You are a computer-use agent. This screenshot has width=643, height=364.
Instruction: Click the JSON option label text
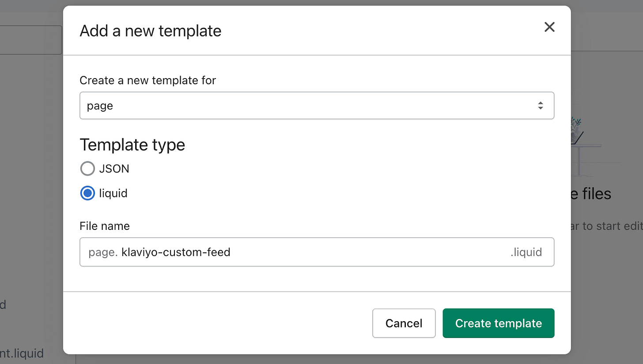point(114,169)
